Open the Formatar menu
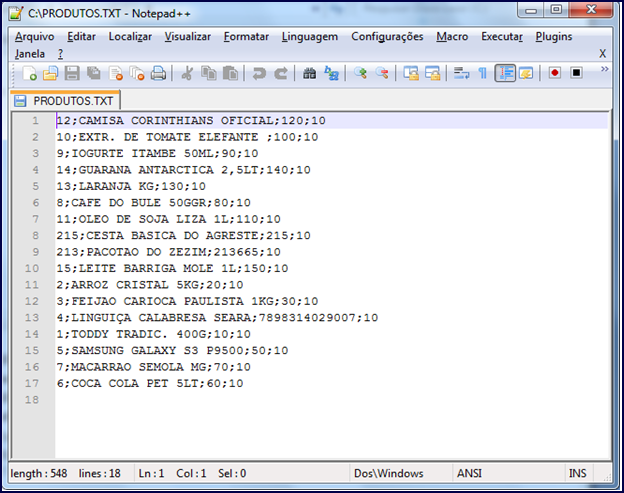 (246, 37)
